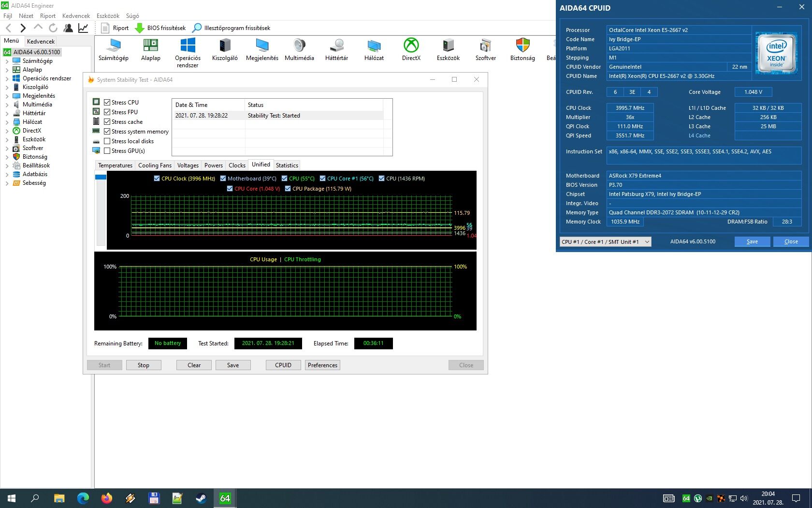This screenshot has height=508, width=812.
Task: Enable the Stress GPU(s) checkbox
Action: click(107, 151)
